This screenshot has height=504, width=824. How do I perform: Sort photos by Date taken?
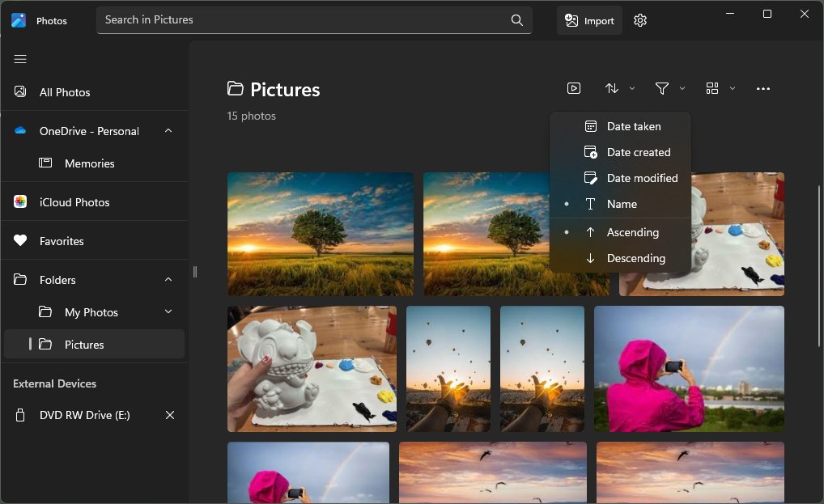coord(633,126)
